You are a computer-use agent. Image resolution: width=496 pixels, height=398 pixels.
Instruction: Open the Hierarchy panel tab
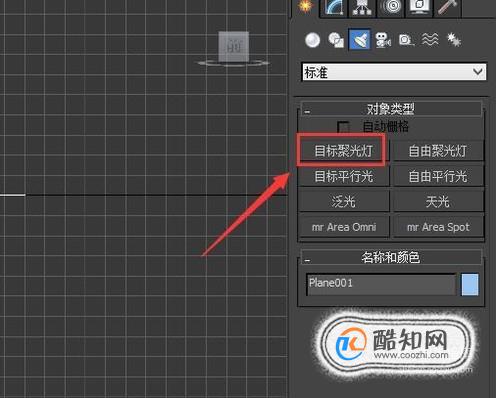(362, 7)
